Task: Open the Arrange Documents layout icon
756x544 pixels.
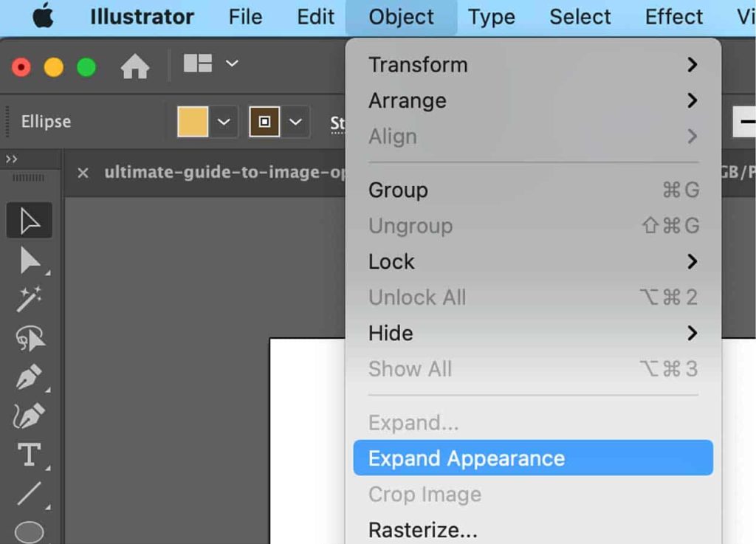Action: coord(198,63)
